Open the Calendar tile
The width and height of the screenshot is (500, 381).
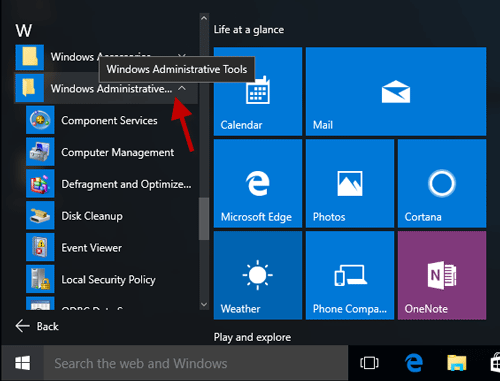(x=258, y=91)
